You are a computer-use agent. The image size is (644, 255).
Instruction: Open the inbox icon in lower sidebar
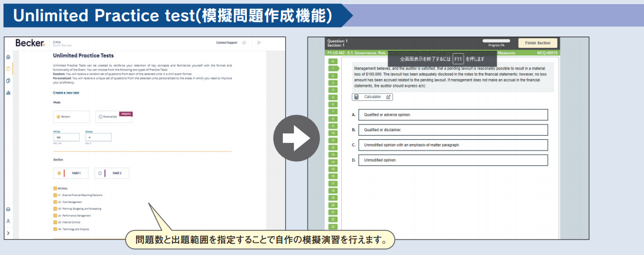pos(8,209)
